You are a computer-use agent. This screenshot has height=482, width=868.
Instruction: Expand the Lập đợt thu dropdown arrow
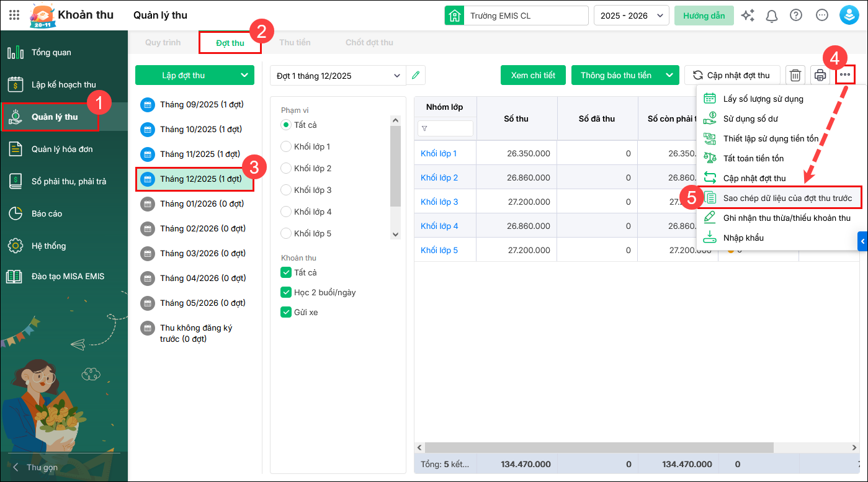(x=243, y=76)
